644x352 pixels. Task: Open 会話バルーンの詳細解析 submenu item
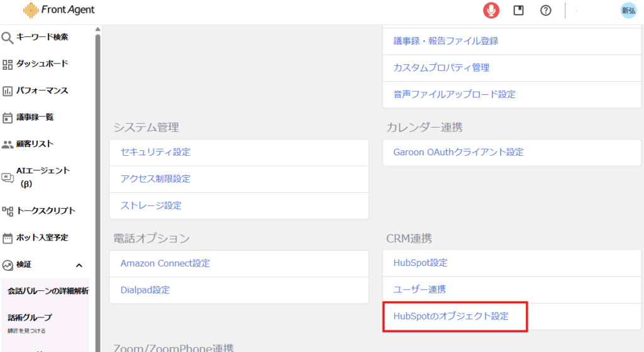[48, 291]
